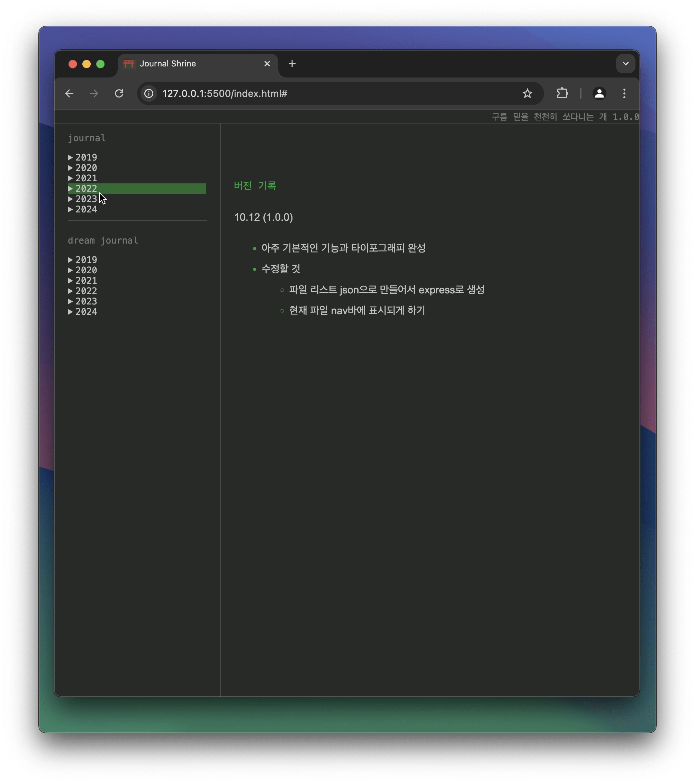Image resolution: width=695 pixels, height=784 pixels.
Task: Bookmark this page with the star icon
Action: (527, 94)
